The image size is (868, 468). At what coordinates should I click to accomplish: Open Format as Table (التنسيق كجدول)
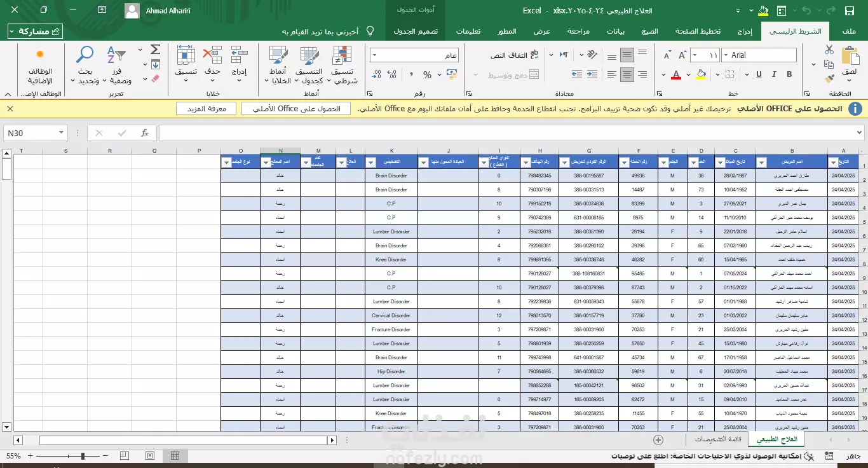coord(311,65)
